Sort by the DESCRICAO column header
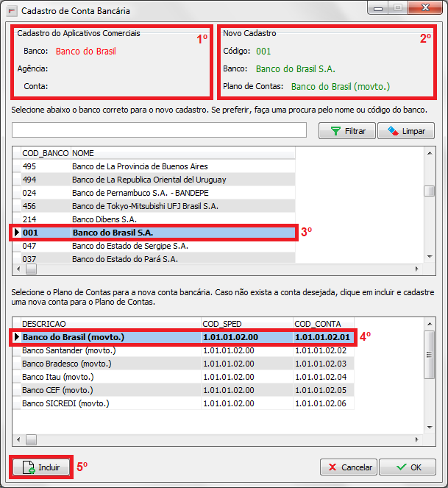The width and height of the screenshot is (448, 488). [x=110, y=324]
